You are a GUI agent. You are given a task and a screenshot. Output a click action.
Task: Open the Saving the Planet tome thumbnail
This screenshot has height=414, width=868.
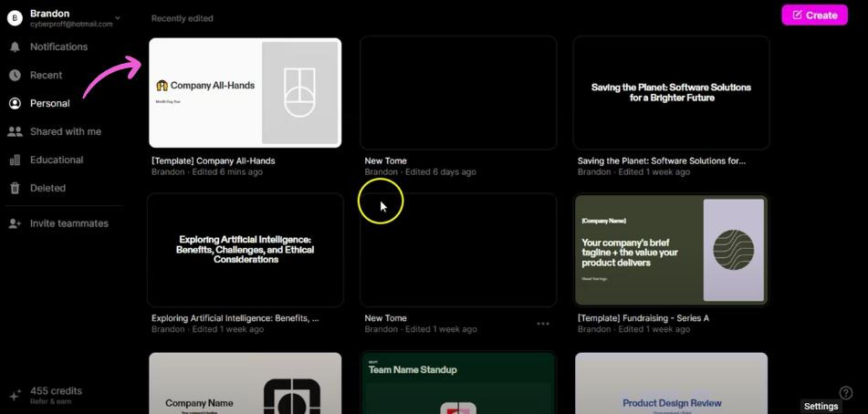[671, 93]
